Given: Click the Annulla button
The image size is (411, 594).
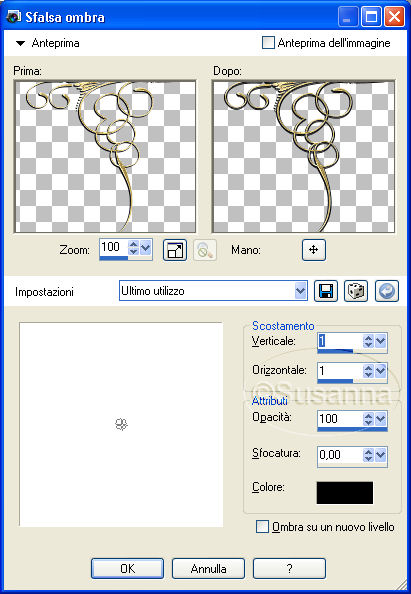Looking at the screenshot, I should point(208,568).
